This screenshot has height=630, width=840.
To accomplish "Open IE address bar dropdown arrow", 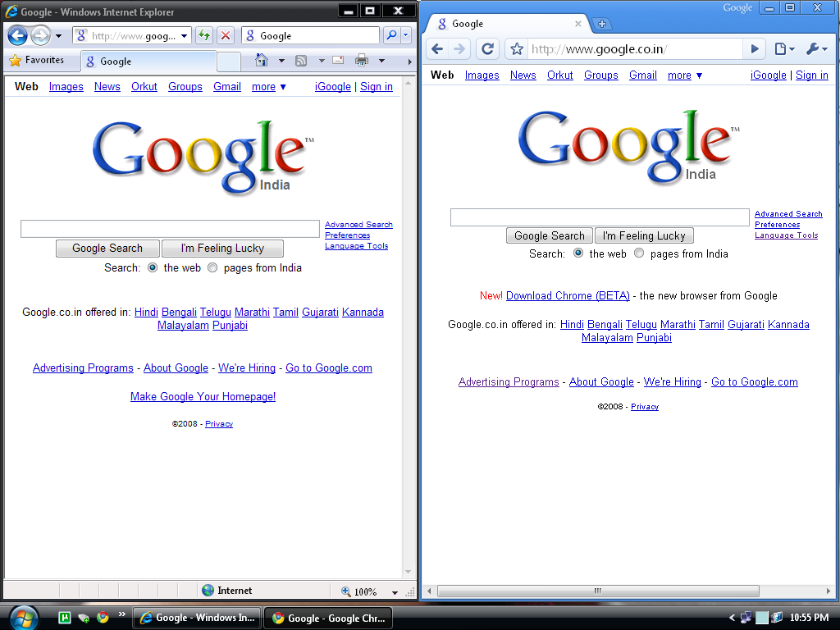I will [184, 36].
